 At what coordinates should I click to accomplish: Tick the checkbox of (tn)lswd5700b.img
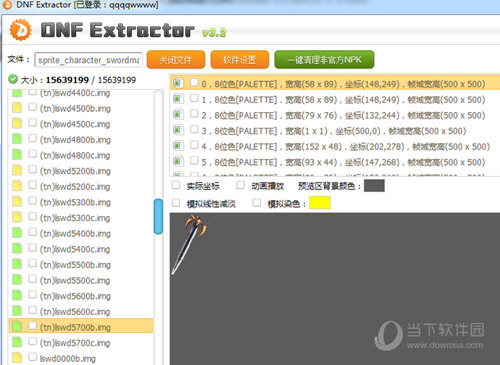tap(32, 326)
